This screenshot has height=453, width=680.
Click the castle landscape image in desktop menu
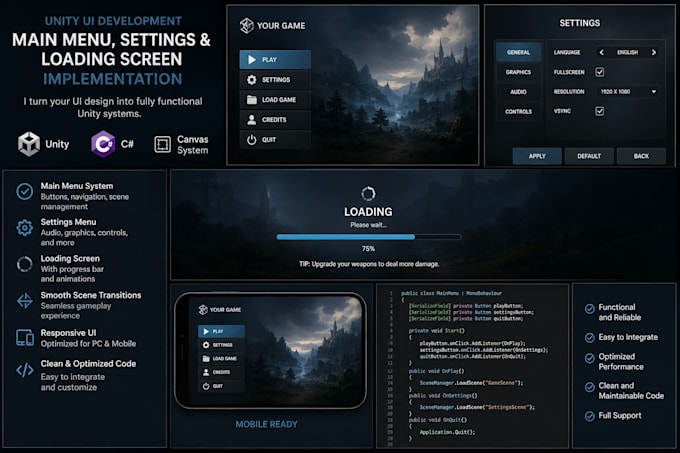pos(395,85)
